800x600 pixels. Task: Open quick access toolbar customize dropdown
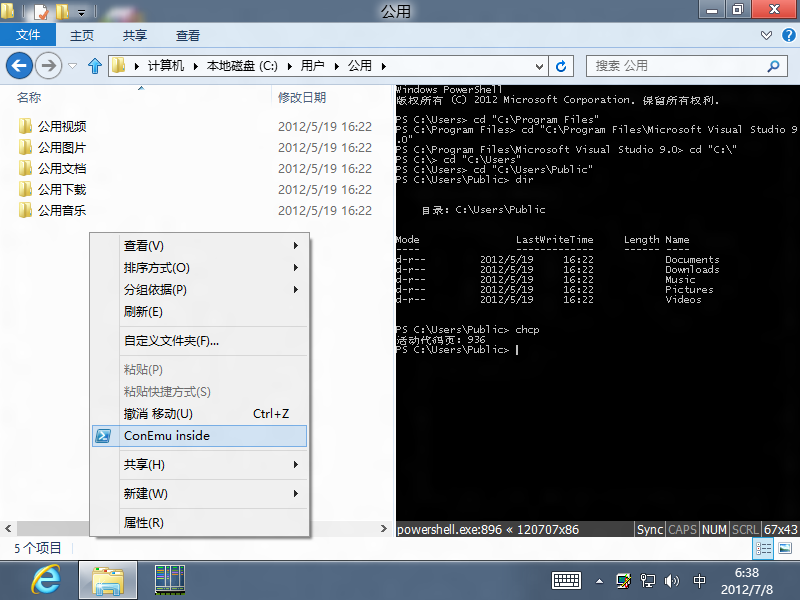(x=81, y=12)
